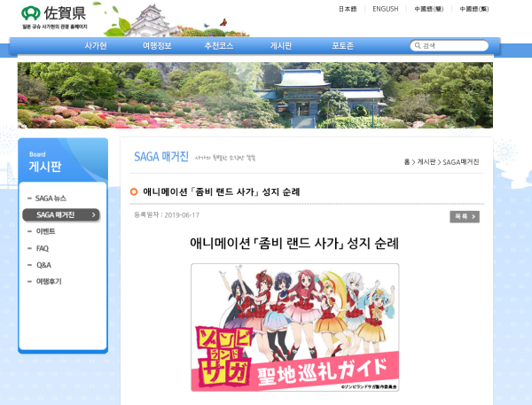This screenshot has height=405, width=532.
Task: Click the orange circle beside article title
Action: tap(134, 192)
